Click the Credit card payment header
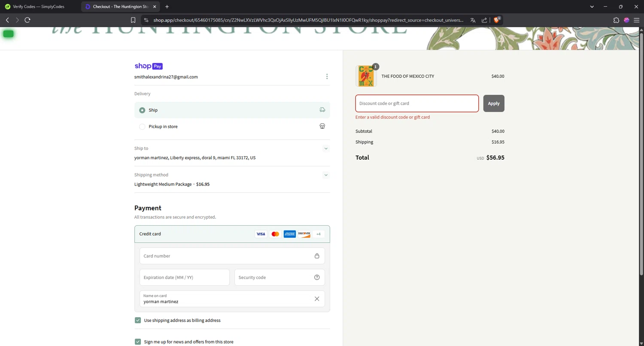Image resolution: width=644 pixels, height=346 pixels. pyautogui.click(x=232, y=234)
